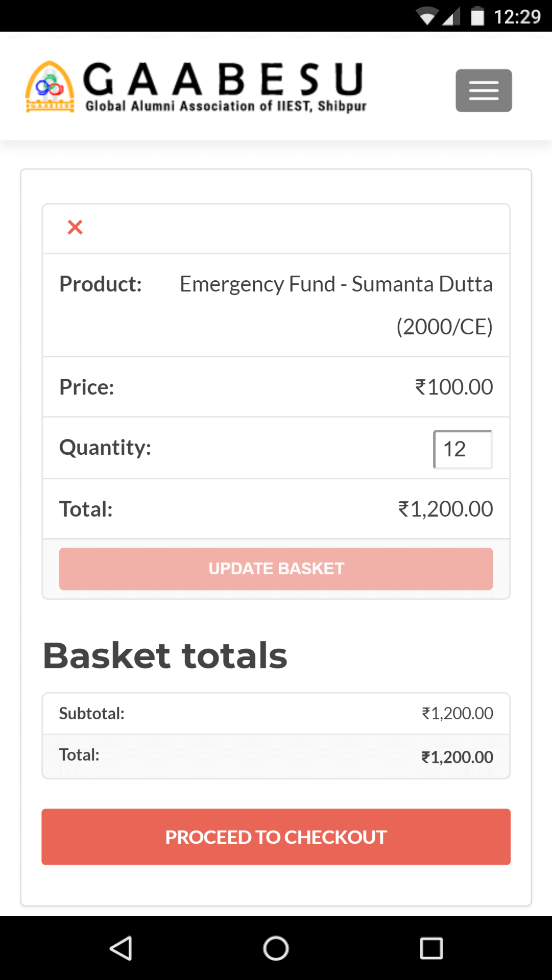Tap the 12:29 clock in status bar
The image size is (552, 980).
click(x=517, y=17)
